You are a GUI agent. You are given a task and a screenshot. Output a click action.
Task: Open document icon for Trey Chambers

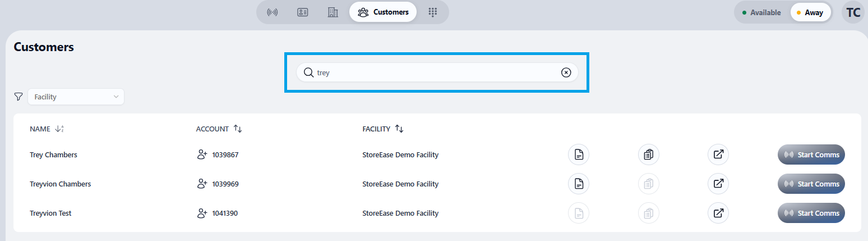click(579, 154)
